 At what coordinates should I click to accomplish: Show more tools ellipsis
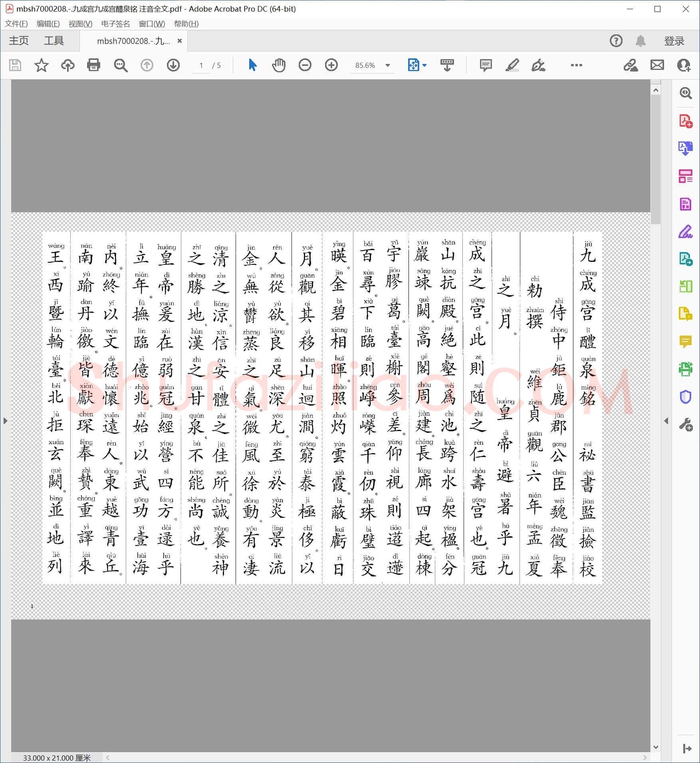(576, 65)
